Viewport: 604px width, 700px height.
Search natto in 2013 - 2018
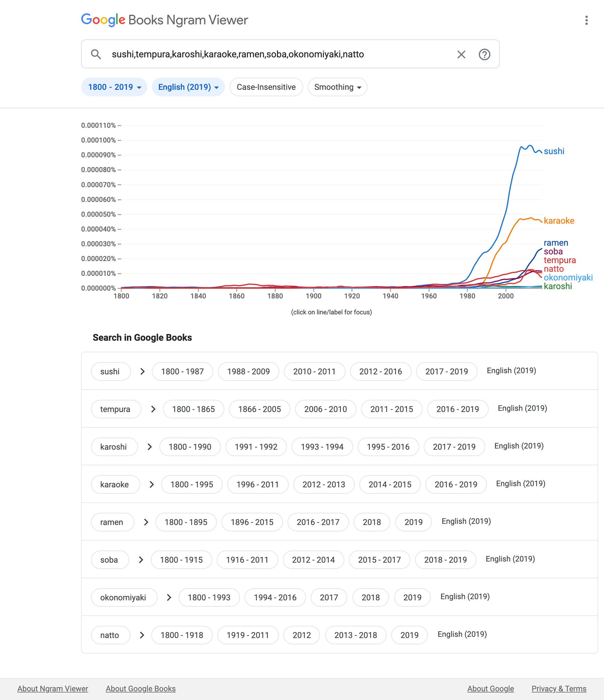tap(355, 635)
